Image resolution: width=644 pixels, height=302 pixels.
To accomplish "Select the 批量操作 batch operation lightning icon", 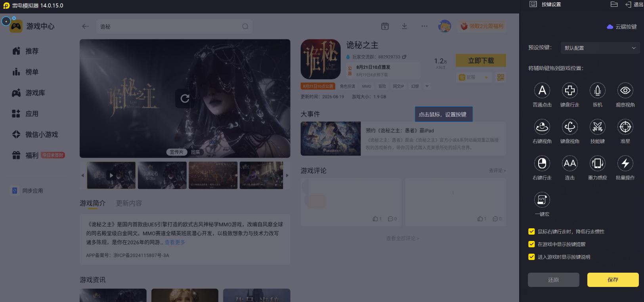I will tap(625, 163).
